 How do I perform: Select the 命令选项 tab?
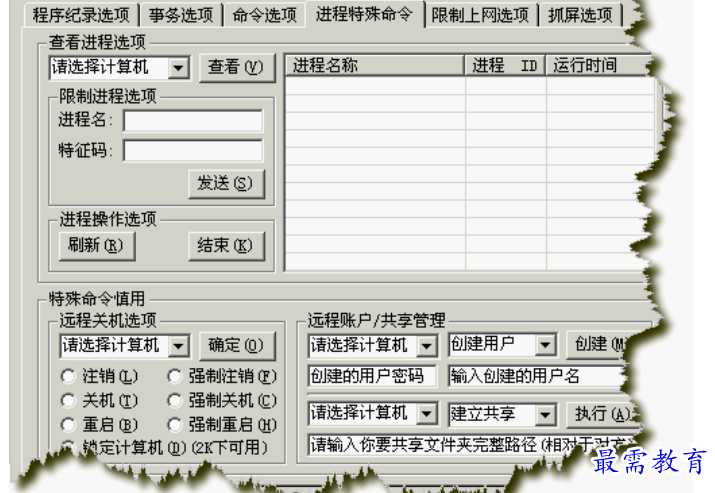coord(264,15)
